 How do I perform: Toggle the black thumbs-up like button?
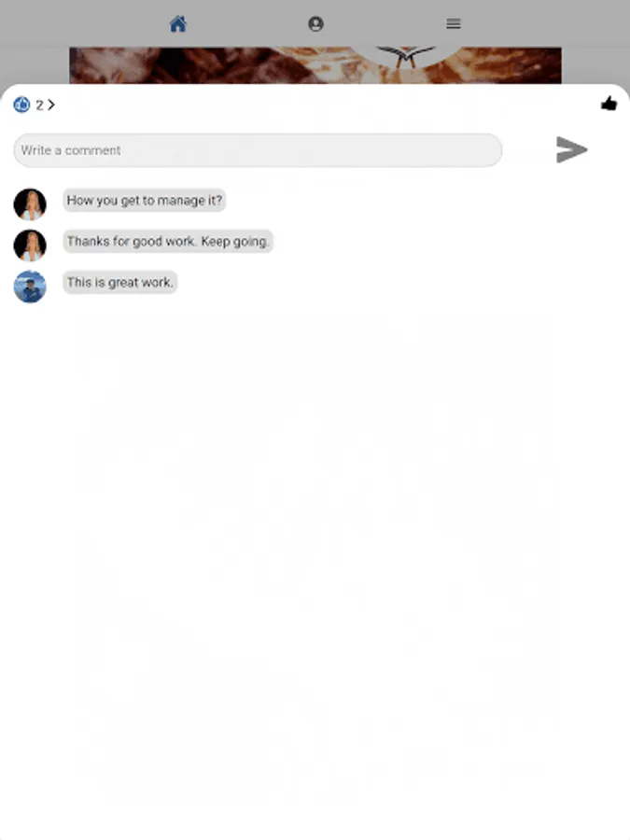tap(609, 104)
